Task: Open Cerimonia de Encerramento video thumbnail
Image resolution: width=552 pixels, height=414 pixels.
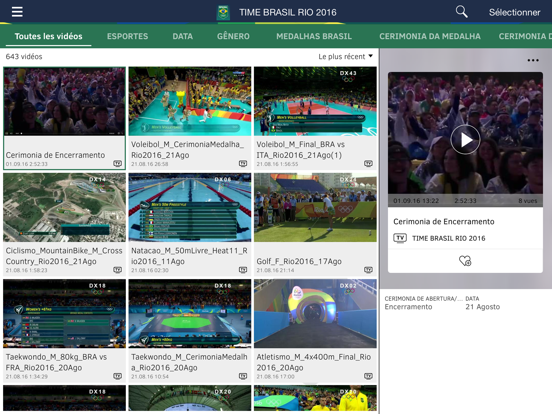Action: (64, 102)
